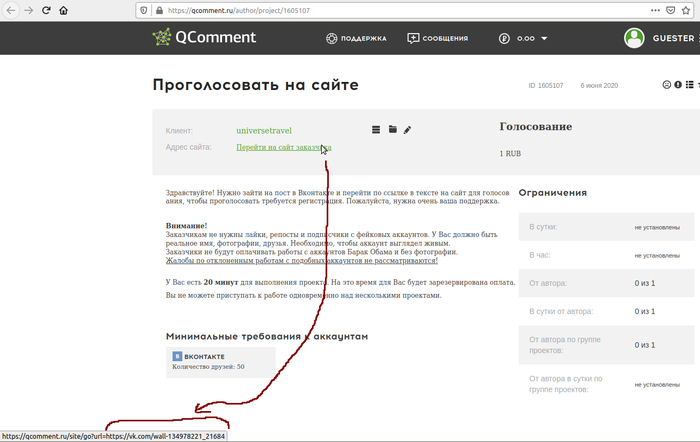Open the GUESTER account menu
This screenshot has width=700, height=442.
[x=673, y=38]
